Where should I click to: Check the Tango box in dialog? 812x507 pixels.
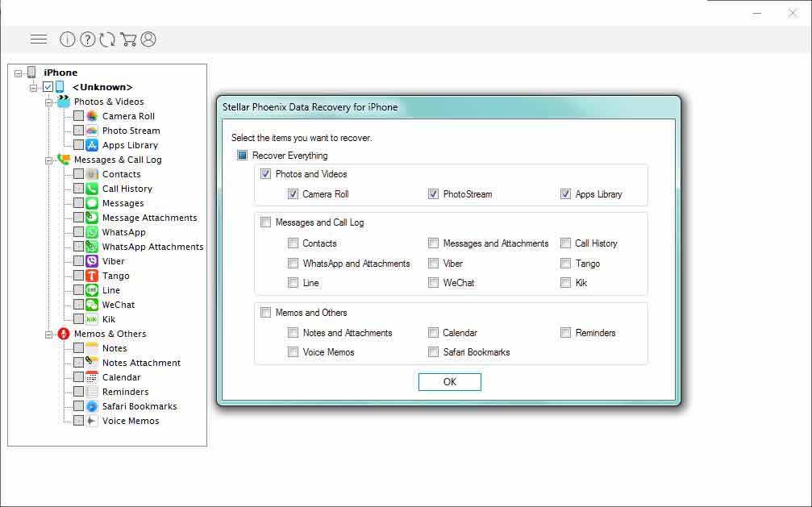click(565, 263)
